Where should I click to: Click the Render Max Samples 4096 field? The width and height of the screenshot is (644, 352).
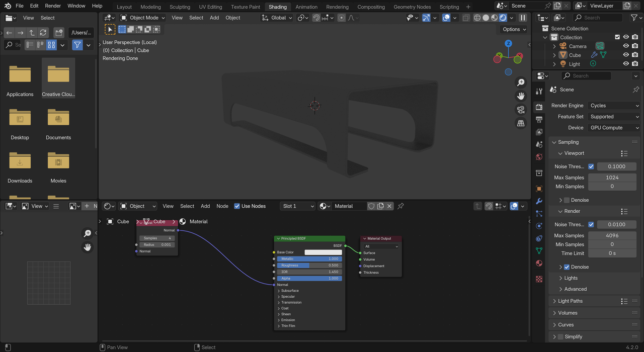click(x=612, y=235)
